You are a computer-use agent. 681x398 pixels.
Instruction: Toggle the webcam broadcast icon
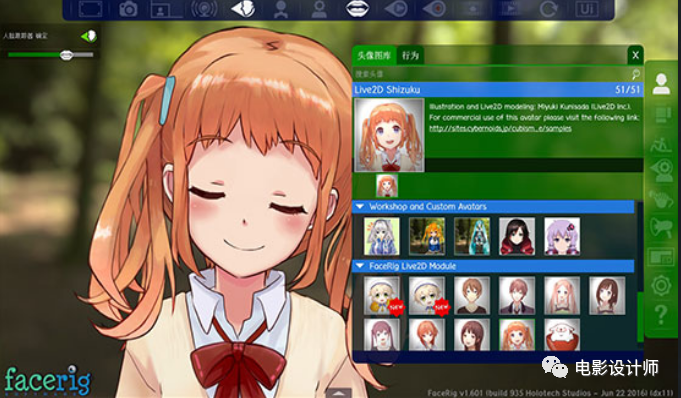coord(205,9)
